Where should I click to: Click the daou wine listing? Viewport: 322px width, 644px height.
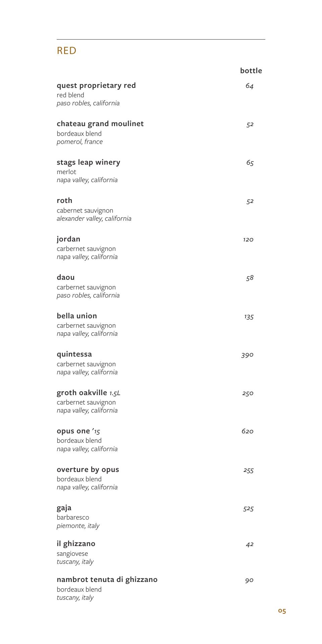tap(66, 277)
